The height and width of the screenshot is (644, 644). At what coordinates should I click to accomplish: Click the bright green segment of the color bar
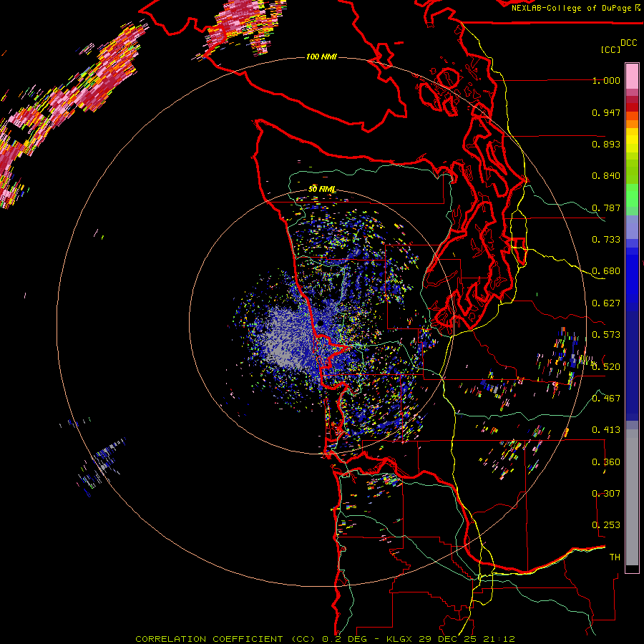coord(632,194)
